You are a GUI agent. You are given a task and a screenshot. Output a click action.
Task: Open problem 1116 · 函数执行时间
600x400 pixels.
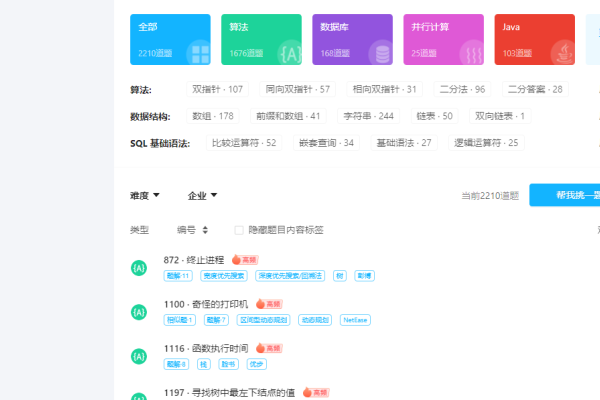[x=206, y=348]
